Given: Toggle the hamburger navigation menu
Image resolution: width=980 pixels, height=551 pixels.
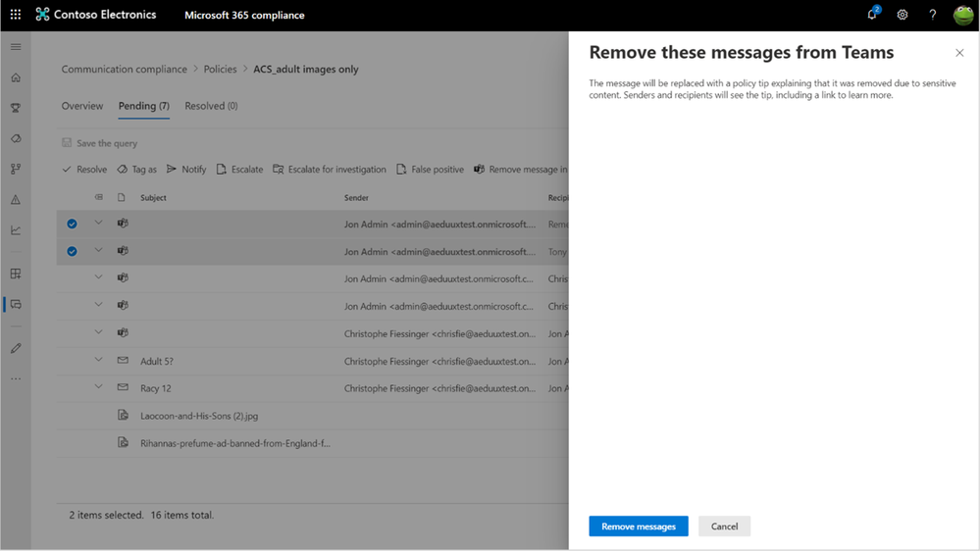Looking at the screenshot, I should click(16, 47).
